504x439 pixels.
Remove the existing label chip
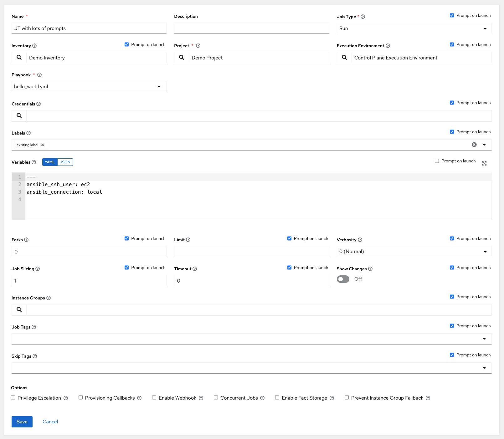tap(43, 145)
